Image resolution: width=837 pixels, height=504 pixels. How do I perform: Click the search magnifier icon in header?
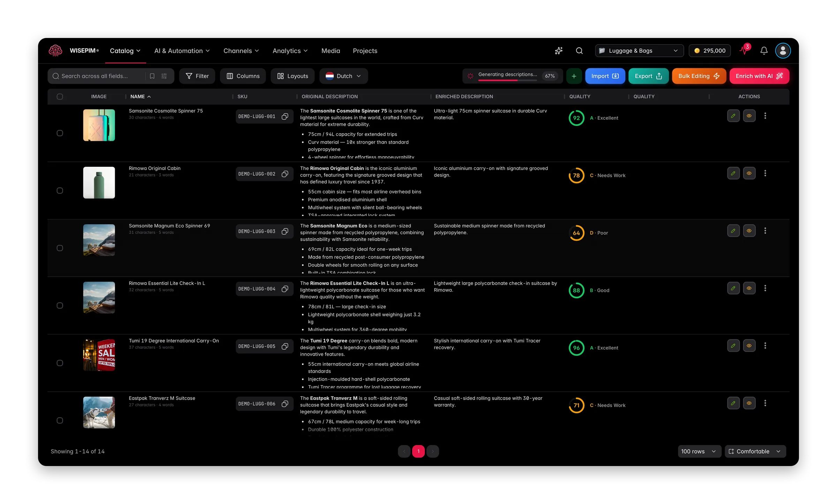579,51
